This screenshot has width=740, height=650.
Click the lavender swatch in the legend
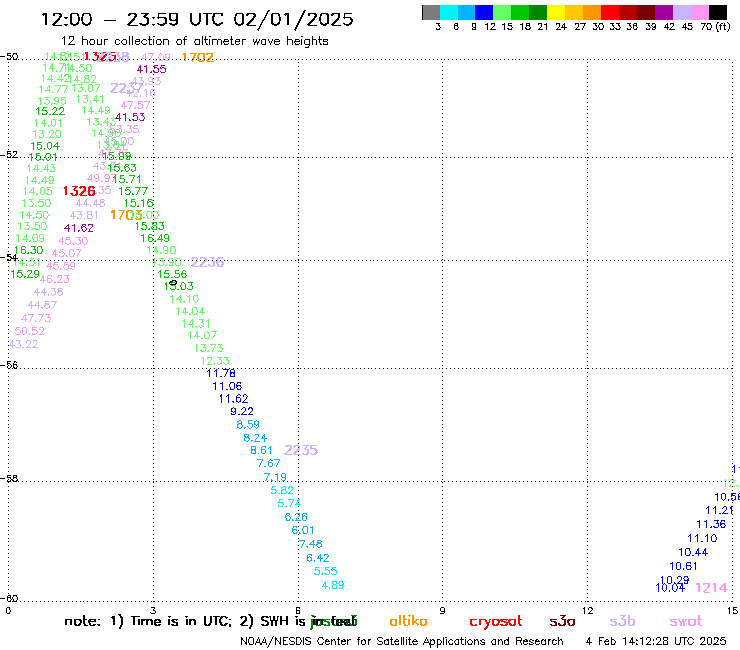click(x=682, y=12)
